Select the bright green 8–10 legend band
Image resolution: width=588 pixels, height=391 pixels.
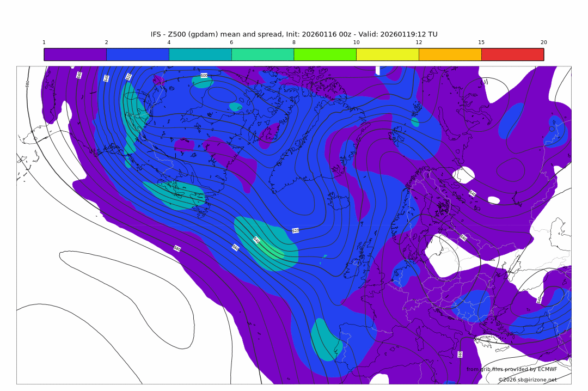pyautogui.click(x=325, y=54)
